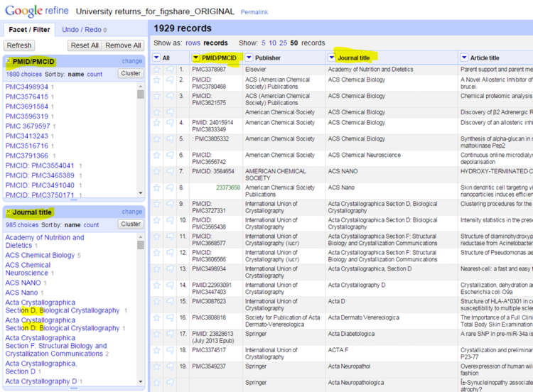This screenshot has width=533, height=392.
Task: Flag row 14 Acta Crystallography D record
Action: (x=170, y=285)
